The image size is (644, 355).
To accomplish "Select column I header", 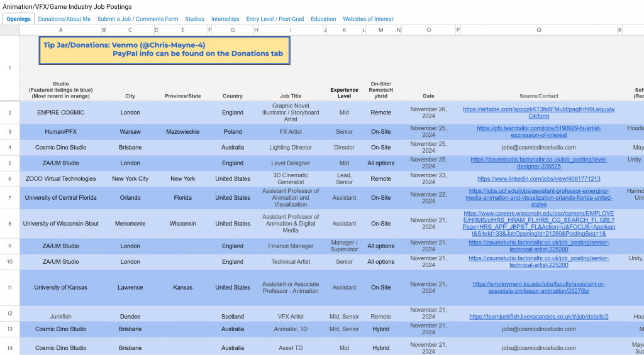I will (291, 30).
